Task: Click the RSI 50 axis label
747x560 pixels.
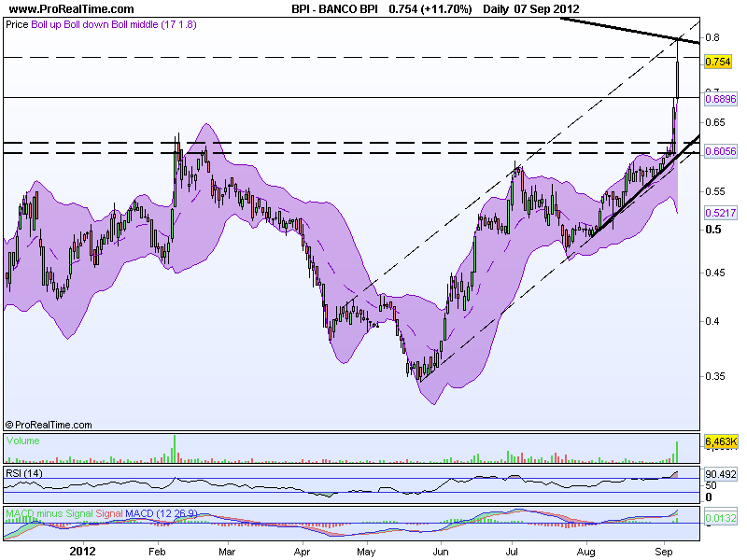Action: pyautogui.click(x=711, y=485)
